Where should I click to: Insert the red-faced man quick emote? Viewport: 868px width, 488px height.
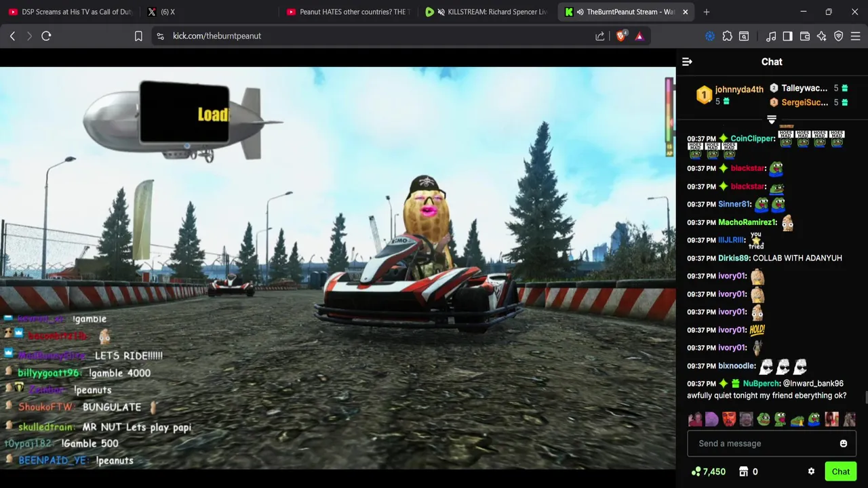(729, 420)
